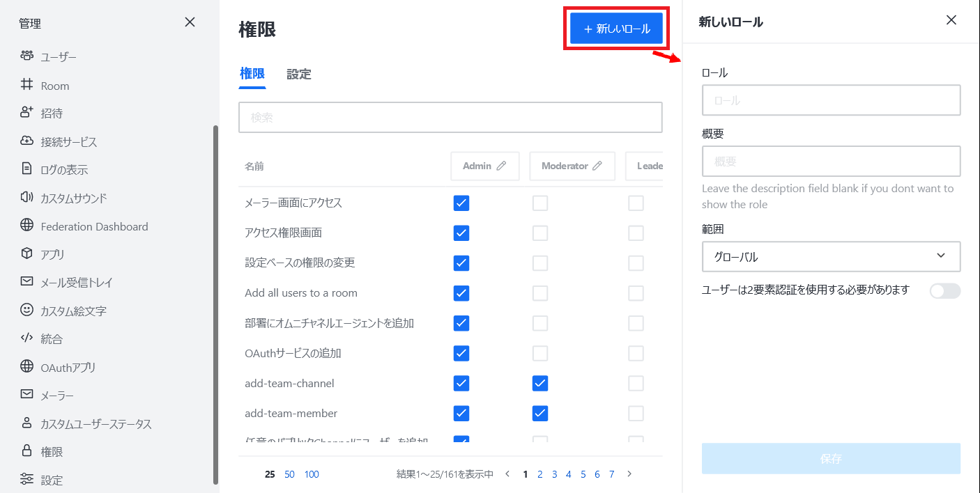Viewport: 980px width, 493px height.
Task: Enable the two-factor authentication toggle
Action: pos(944,290)
